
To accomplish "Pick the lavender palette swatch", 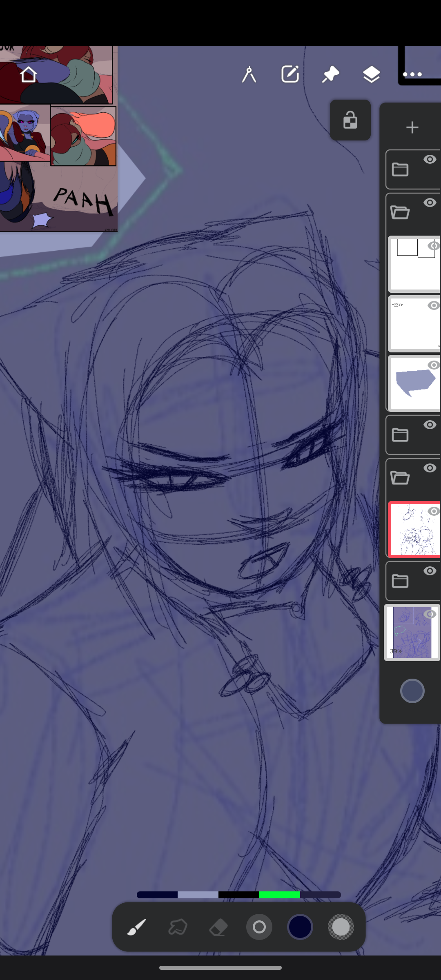I will click(x=198, y=895).
